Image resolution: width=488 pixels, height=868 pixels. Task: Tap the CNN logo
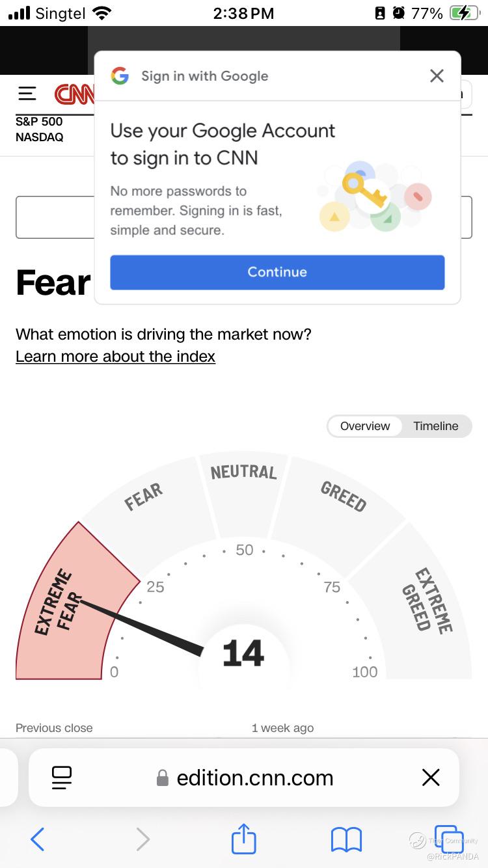[x=74, y=95]
